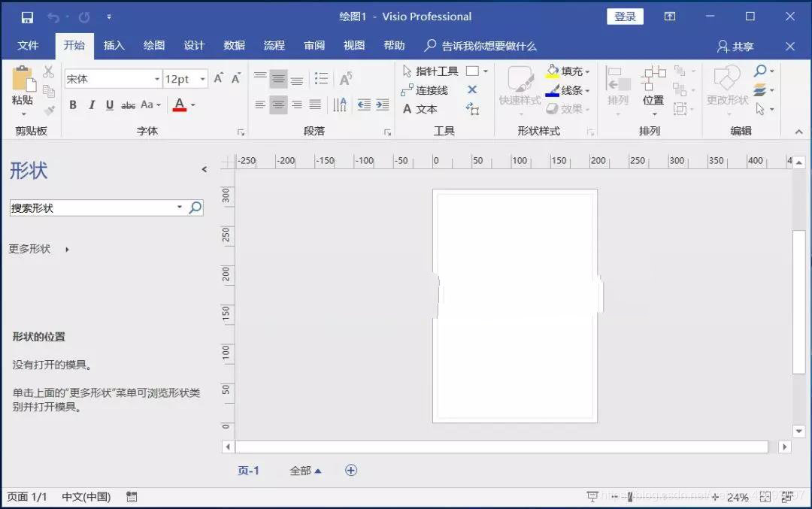Apply 填充 (Fill) to the shape
Viewport: 812px width, 509px height.
564,71
